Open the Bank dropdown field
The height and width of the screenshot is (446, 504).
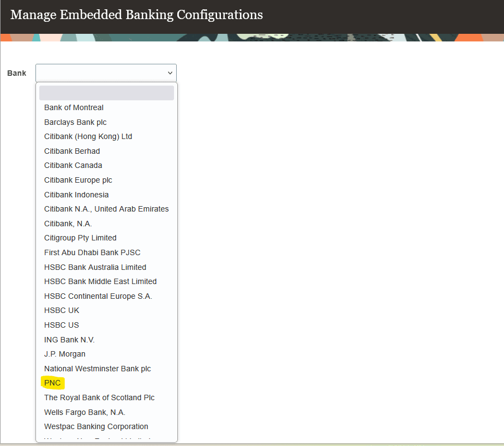tap(106, 73)
